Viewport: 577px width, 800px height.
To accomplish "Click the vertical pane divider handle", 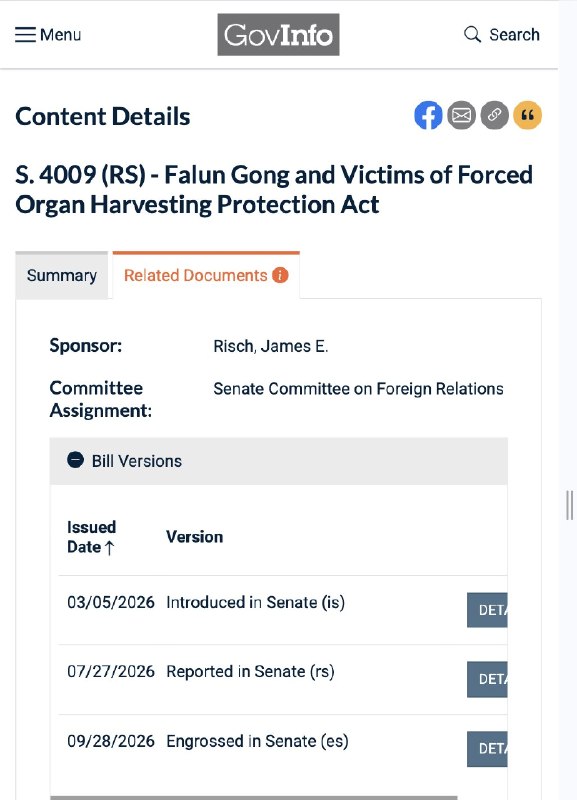I will point(569,505).
